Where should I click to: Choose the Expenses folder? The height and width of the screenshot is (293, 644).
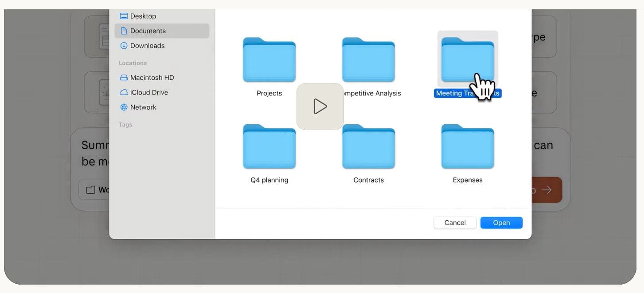pos(468,147)
